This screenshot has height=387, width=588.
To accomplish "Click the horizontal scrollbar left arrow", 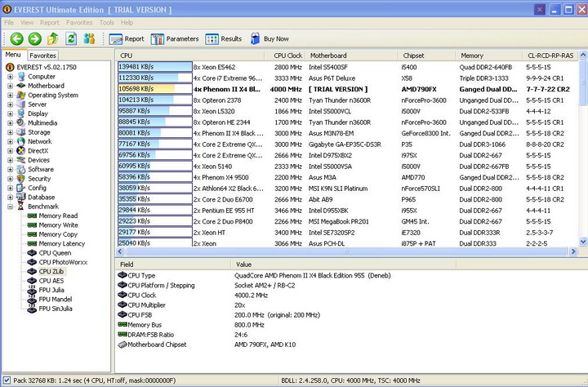I will point(120,251).
